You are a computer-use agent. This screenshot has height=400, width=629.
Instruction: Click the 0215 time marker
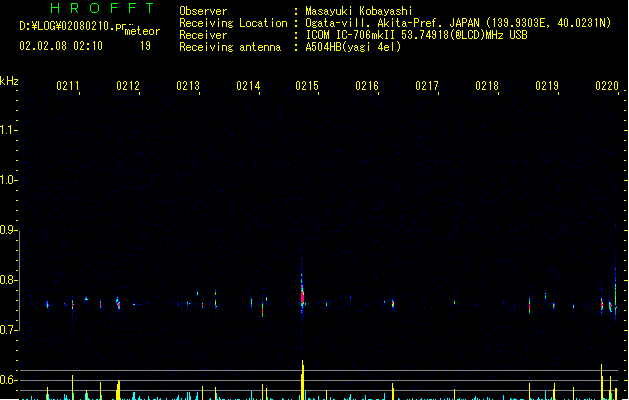pyautogui.click(x=307, y=86)
